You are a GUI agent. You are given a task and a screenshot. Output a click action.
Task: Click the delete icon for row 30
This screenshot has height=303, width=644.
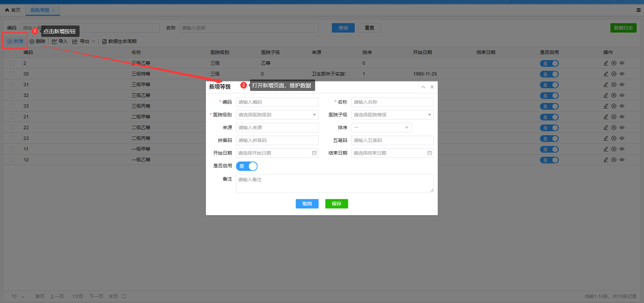click(x=614, y=74)
